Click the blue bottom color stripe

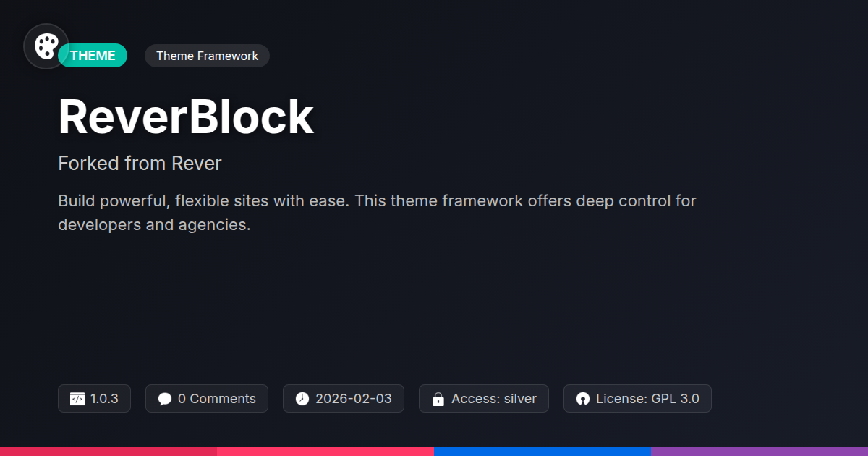pyautogui.click(x=542, y=451)
